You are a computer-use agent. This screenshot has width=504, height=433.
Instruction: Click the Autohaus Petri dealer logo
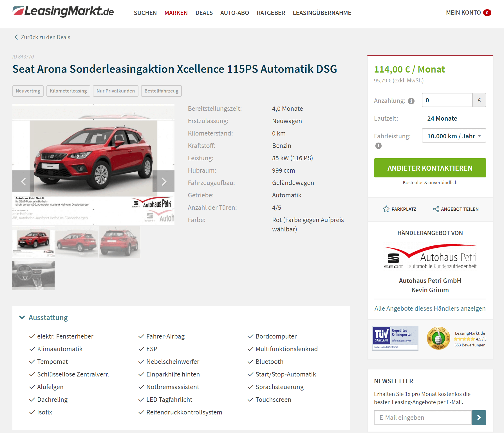[430, 257]
